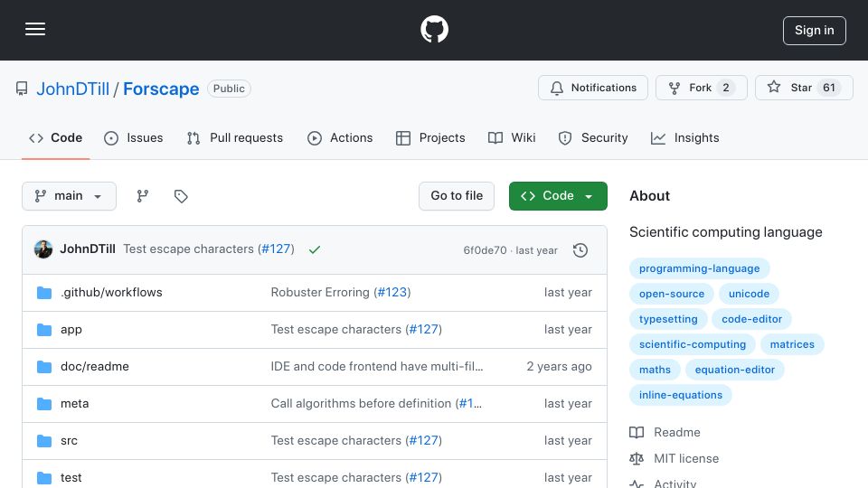Select the inline-equations topic tag
The image size is (868, 488).
pyautogui.click(x=680, y=396)
